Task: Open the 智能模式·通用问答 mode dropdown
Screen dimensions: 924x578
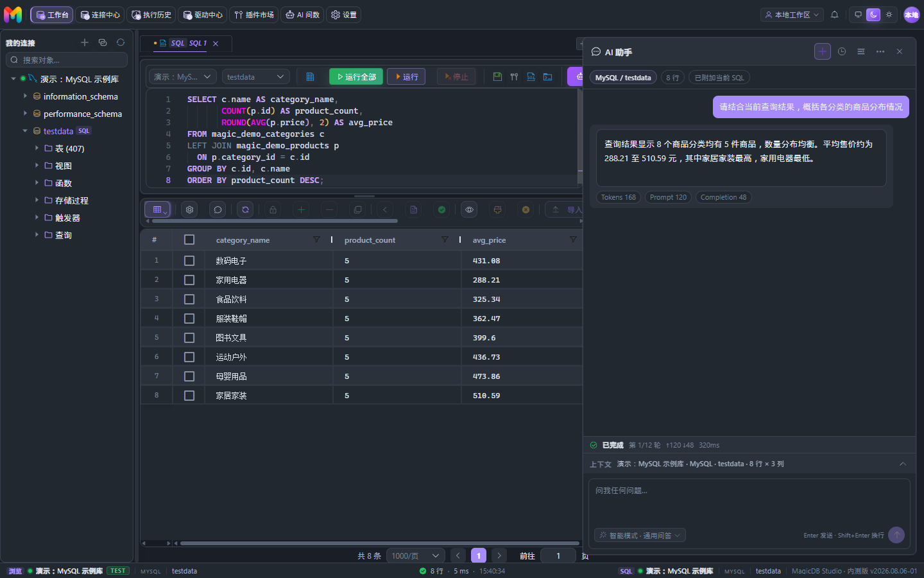Action: (640, 535)
